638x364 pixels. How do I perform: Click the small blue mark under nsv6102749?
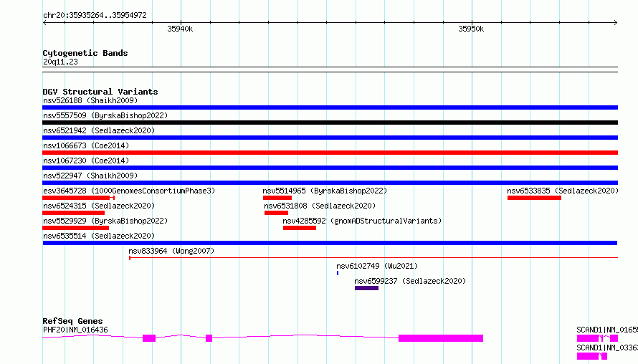(338, 273)
